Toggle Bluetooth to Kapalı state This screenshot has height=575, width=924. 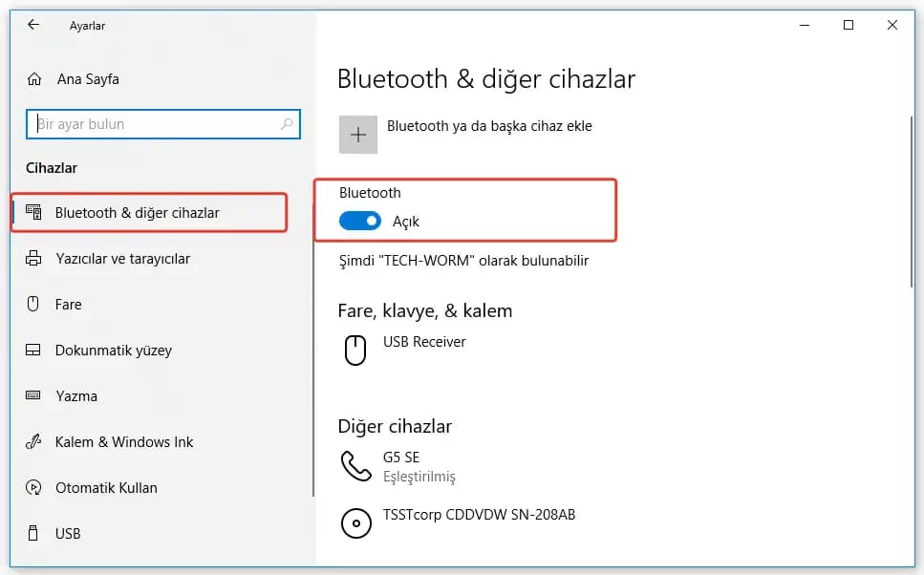click(x=359, y=220)
